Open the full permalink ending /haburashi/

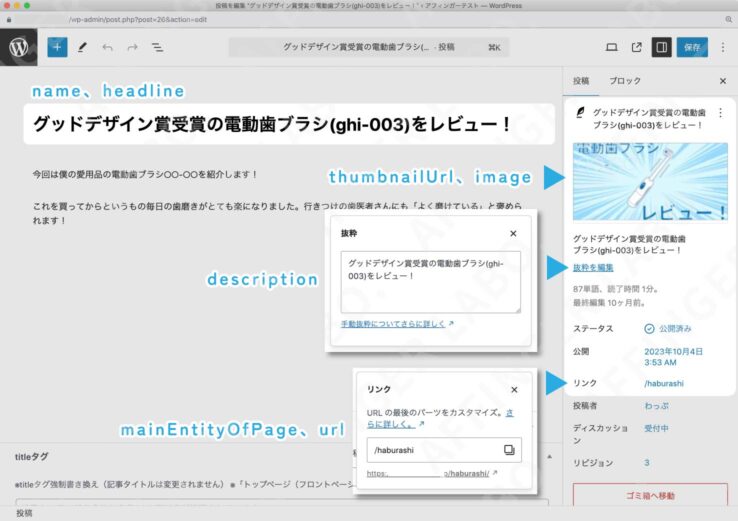pos(432,473)
